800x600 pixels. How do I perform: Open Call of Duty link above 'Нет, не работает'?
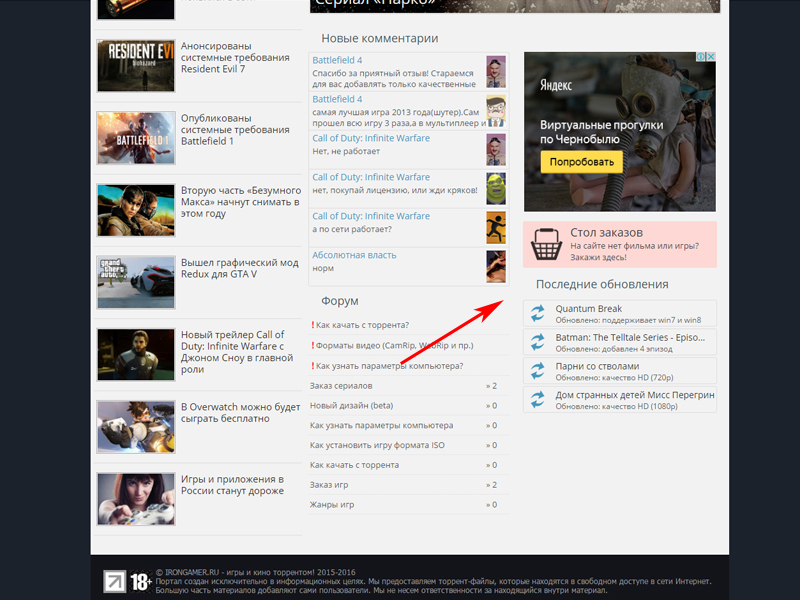(371, 138)
